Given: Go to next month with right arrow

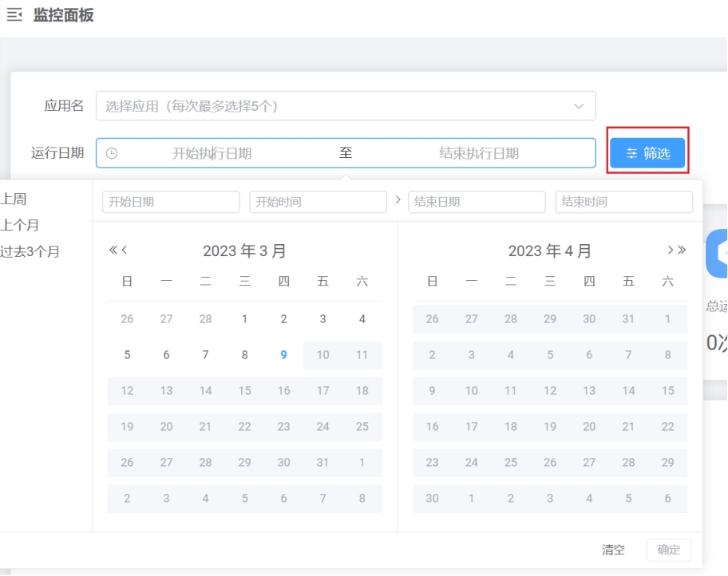Looking at the screenshot, I should (x=670, y=251).
